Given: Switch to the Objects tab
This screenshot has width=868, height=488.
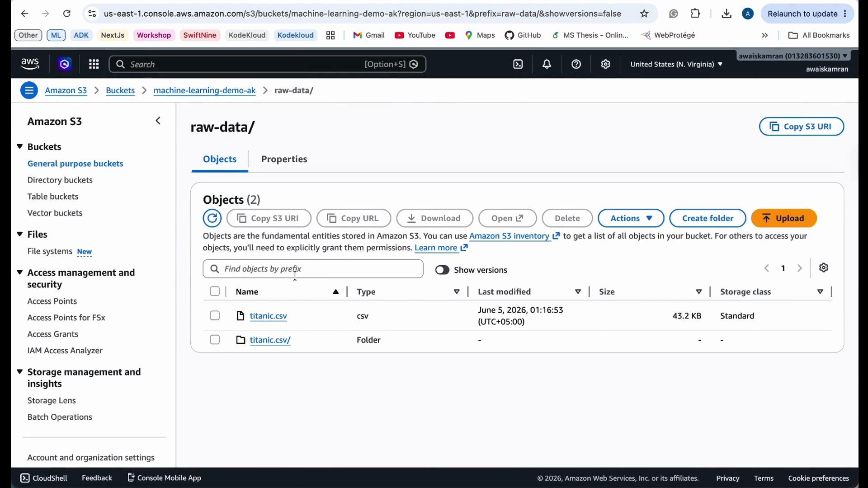Looking at the screenshot, I should [x=220, y=160].
